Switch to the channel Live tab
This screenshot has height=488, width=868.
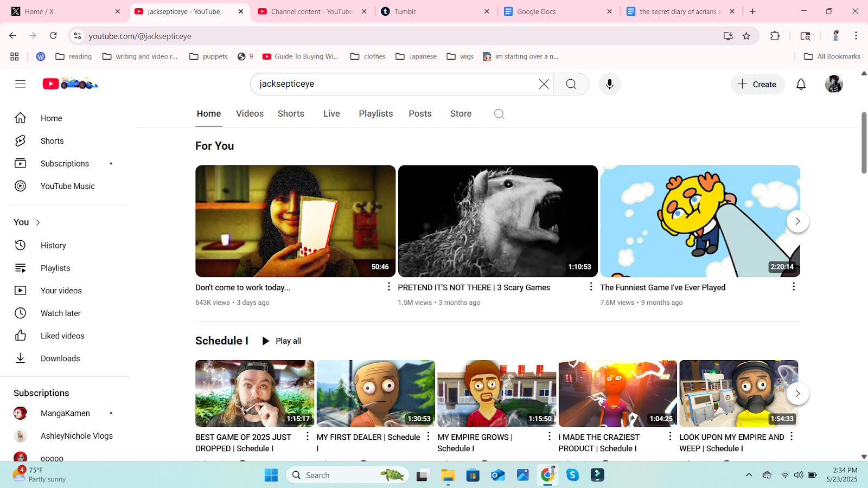[x=331, y=114]
